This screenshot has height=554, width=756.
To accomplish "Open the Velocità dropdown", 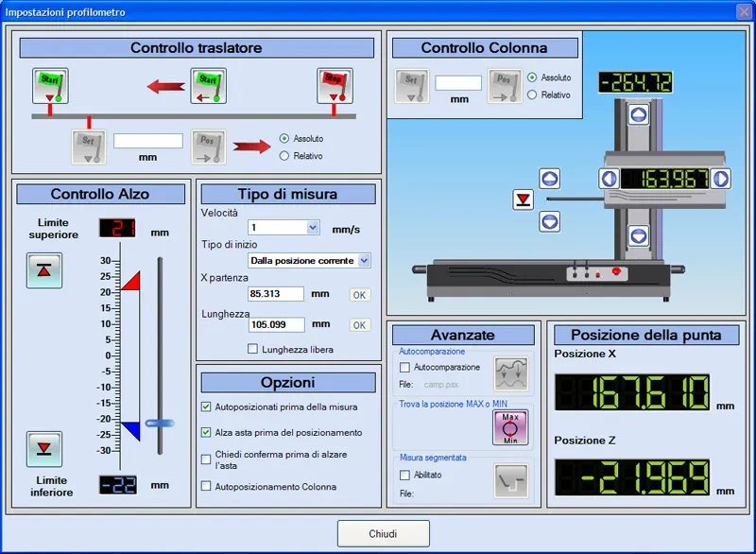I will [x=313, y=228].
